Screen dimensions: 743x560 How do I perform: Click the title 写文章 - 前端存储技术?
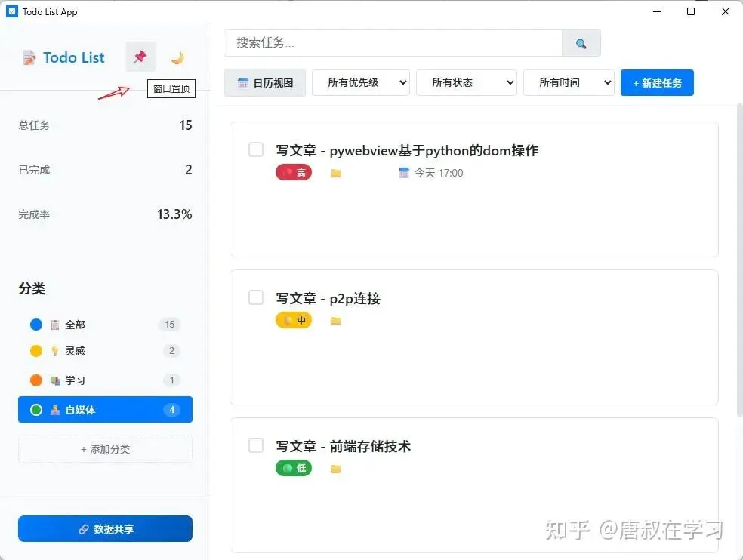click(343, 446)
